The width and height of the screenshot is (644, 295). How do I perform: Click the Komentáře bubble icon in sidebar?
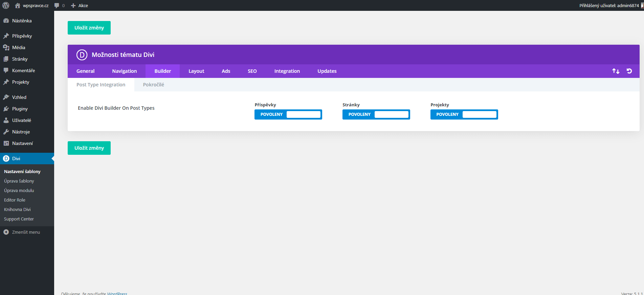(6, 70)
